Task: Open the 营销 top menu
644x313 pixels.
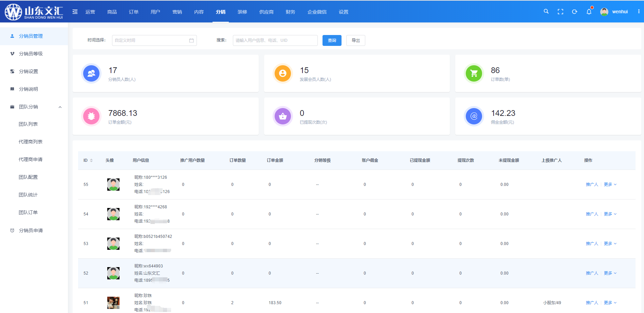Action: (177, 12)
